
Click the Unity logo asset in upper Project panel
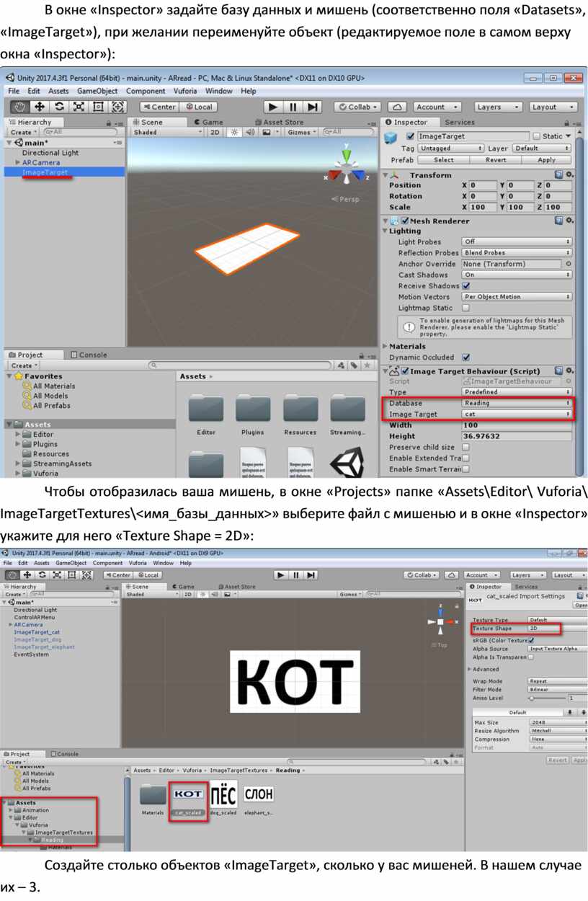347,461
